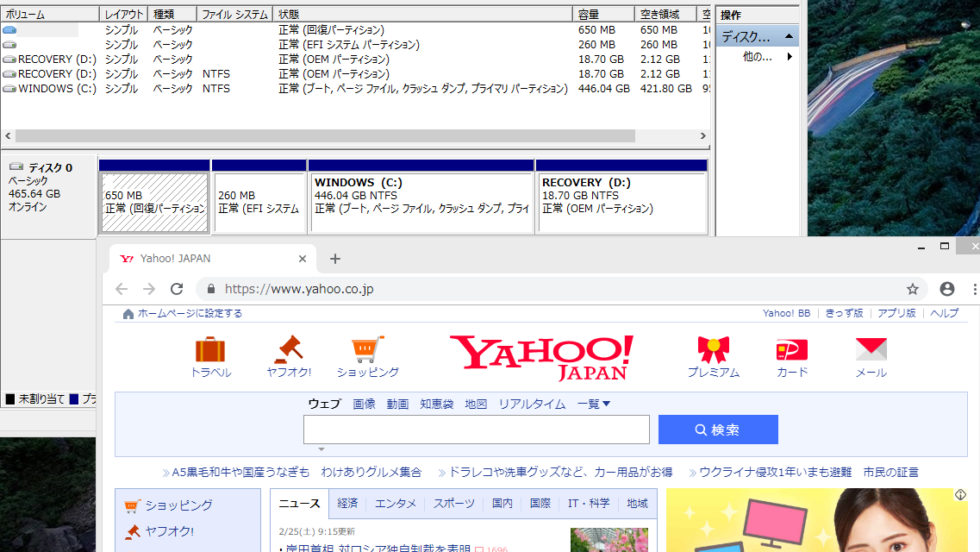Click the Yahoo! JAPAN logo
980x552 pixels.
click(x=541, y=358)
